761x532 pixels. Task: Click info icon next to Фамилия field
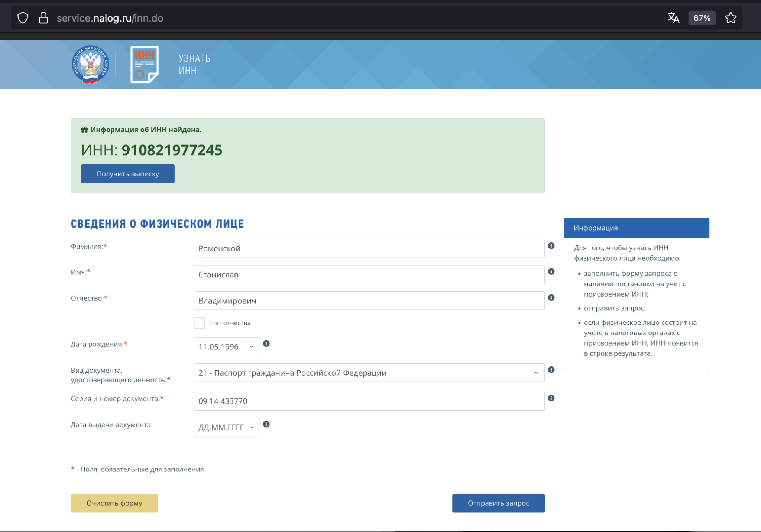click(x=551, y=246)
